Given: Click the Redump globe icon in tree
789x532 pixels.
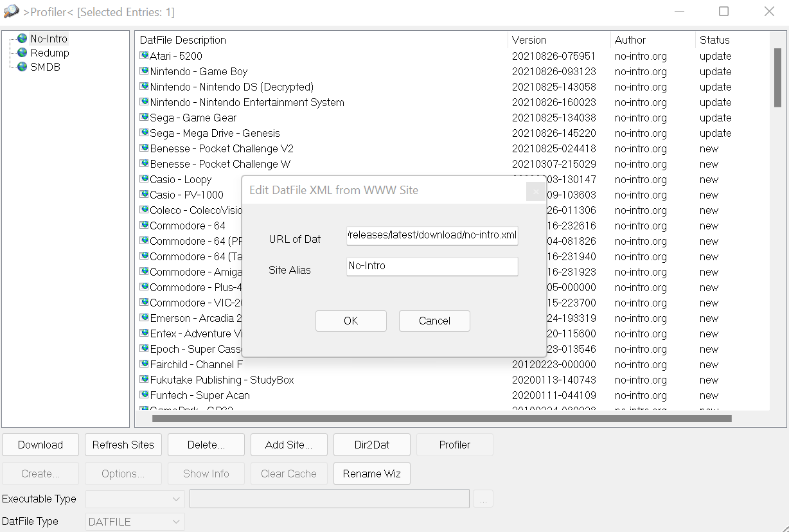Looking at the screenshot, I should click(22, 53).
